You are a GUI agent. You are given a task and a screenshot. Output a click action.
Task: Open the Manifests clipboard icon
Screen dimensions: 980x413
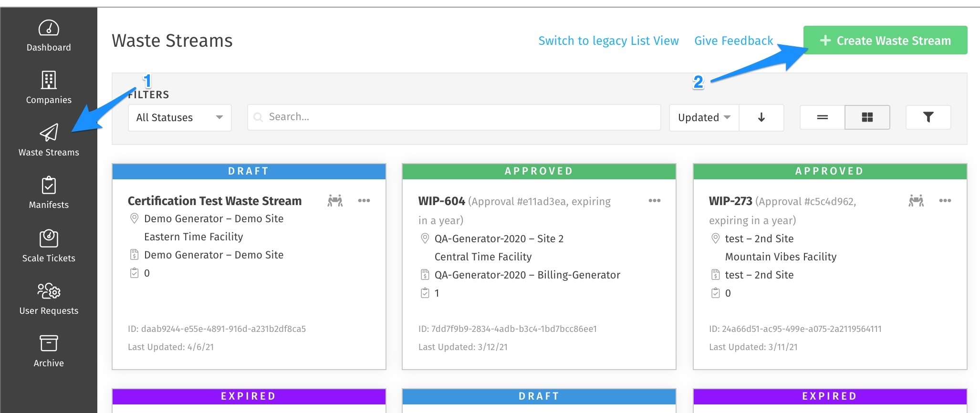pyautogui.click(x=49, y=185)
